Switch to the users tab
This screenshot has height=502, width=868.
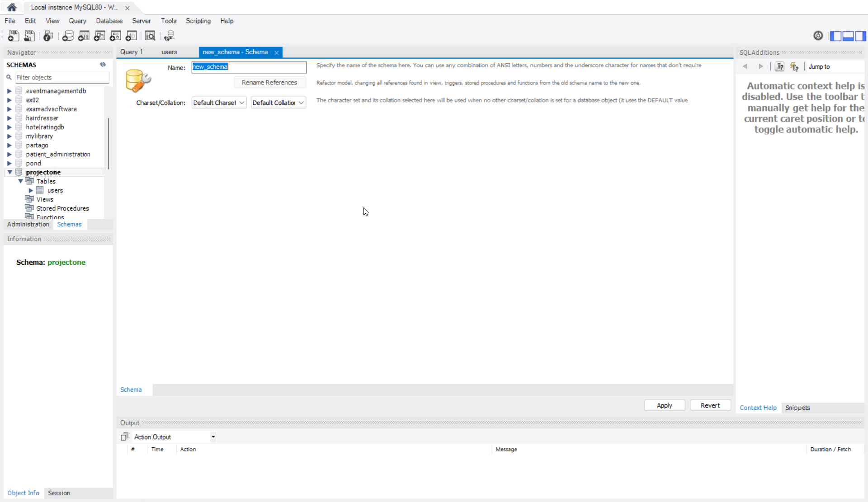[x=169, y=52]
